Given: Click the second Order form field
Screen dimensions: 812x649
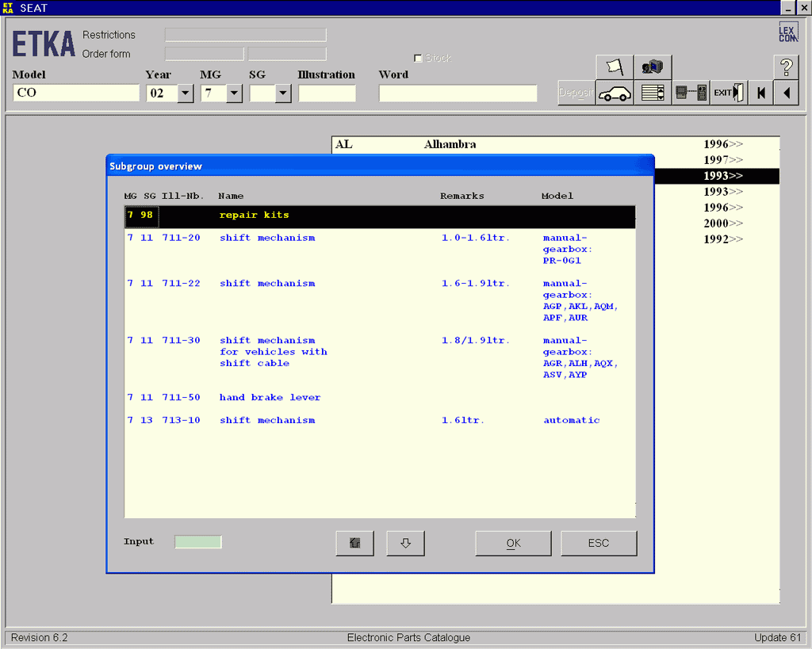Looking at the screenshot, I should coord(287,54).
